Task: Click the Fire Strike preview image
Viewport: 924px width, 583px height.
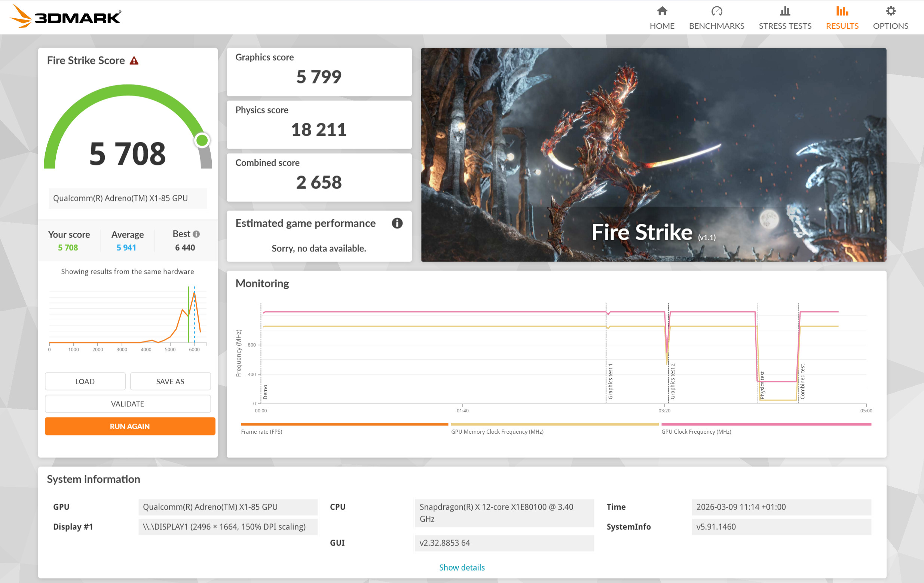Action: tap(653, 155)
